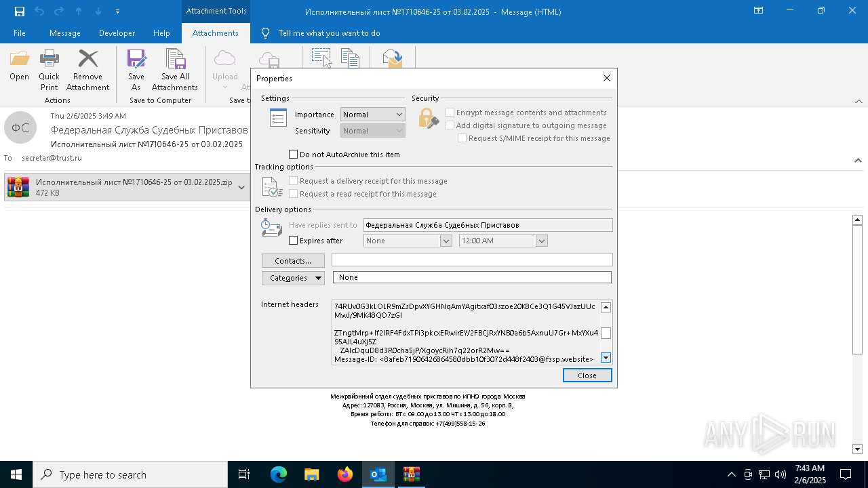Go to Previous Item up arrow
Image resolution: width=868 pixels, height=488 pixels.
79,11
